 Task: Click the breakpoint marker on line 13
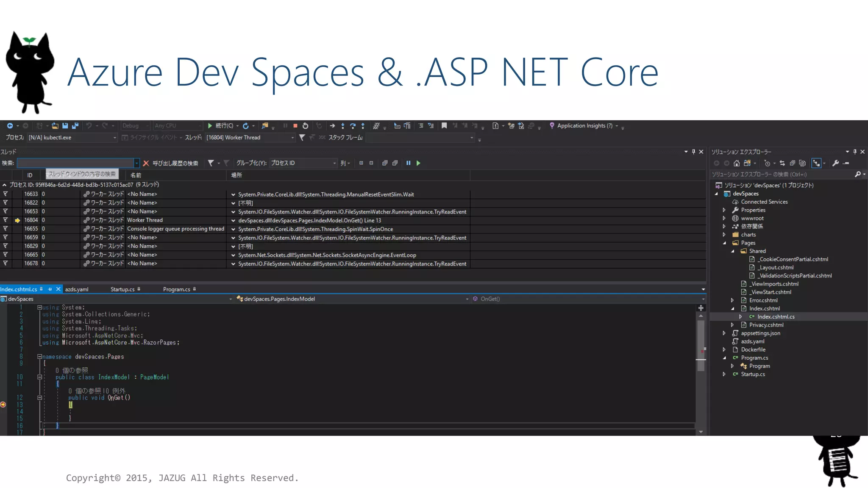(3, 405)
